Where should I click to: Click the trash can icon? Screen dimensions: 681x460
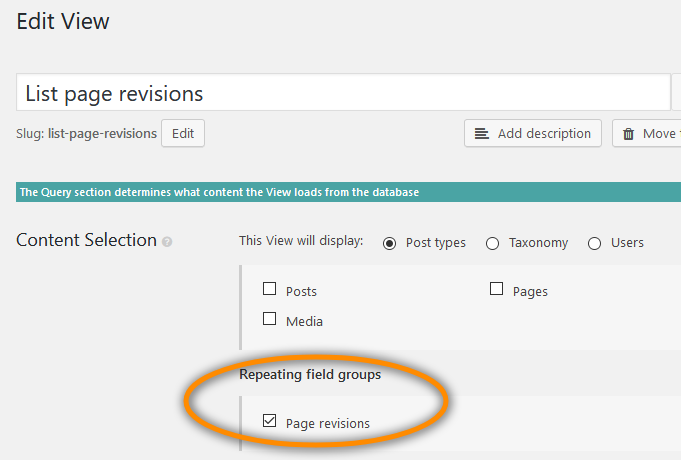coord(629,134)
